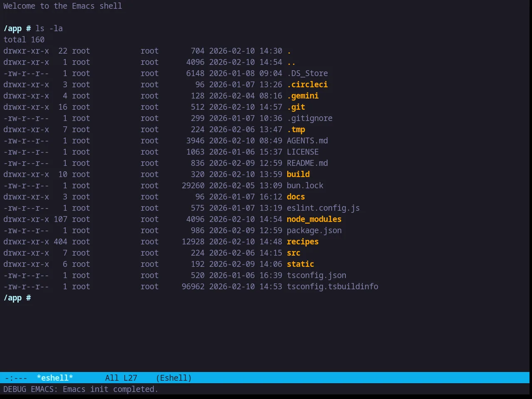Select the .git directory name
The image size is (532, 399).
point(296,107)
